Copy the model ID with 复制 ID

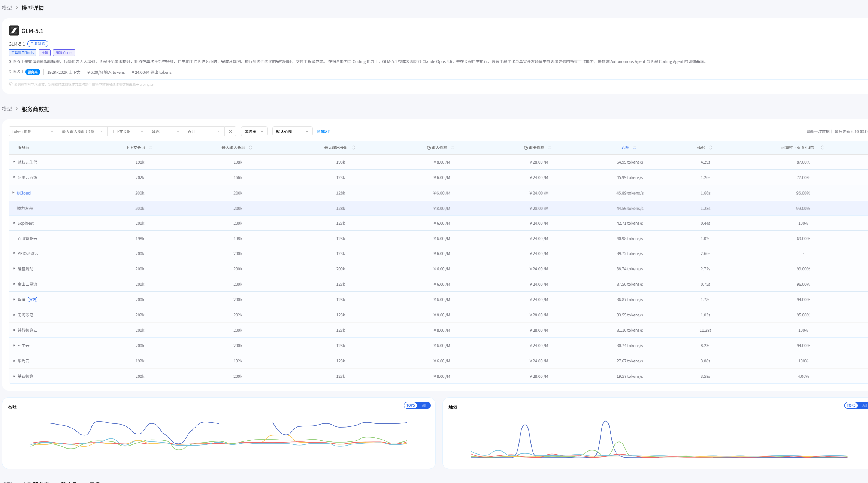tap(38, 44)
